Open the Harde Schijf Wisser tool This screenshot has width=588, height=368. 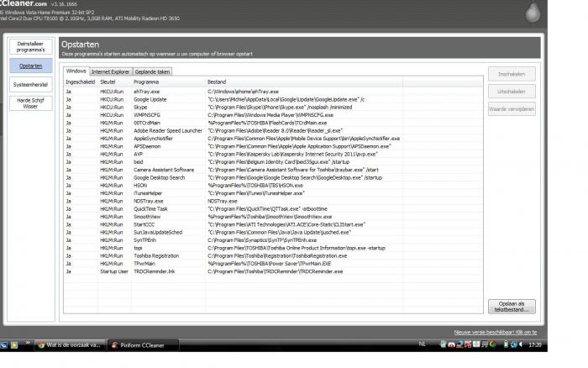click(31, 103)
